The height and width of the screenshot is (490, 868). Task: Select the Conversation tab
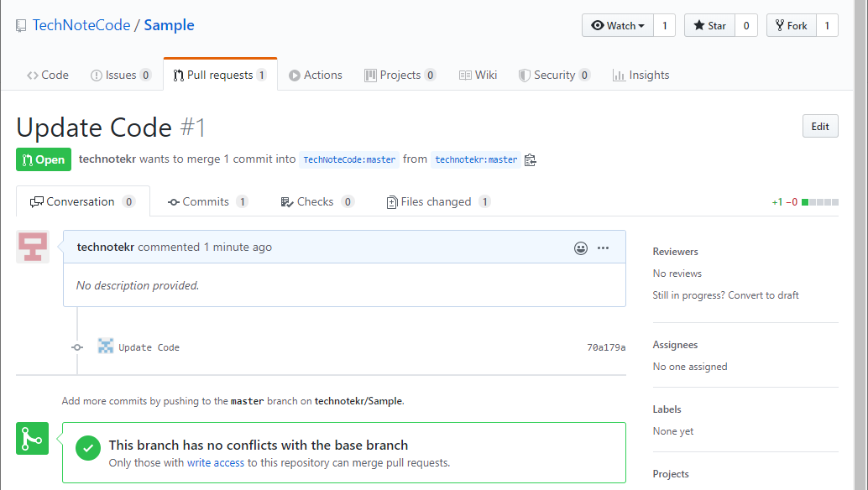[x=83, y=201]
